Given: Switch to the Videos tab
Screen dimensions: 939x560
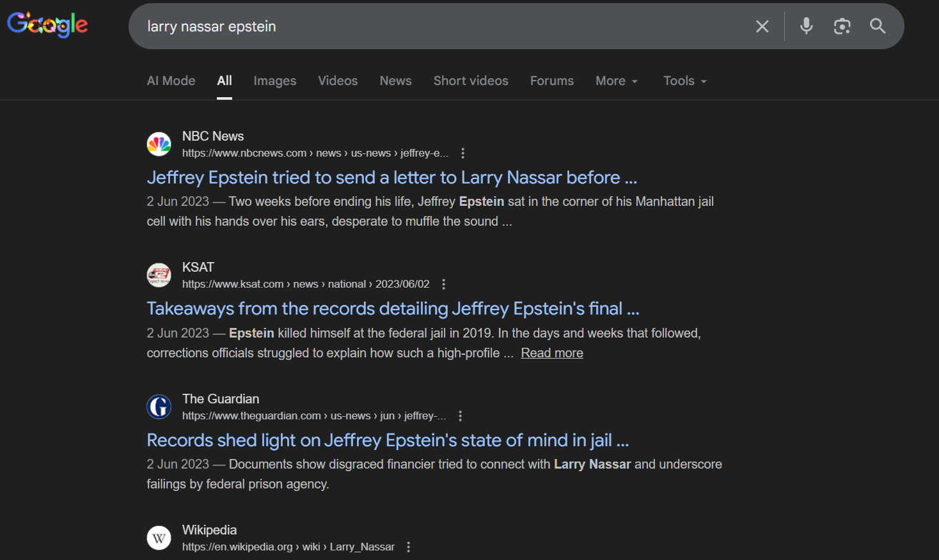Looking at the screenshot, I should pyautogui.click(x=338, y=81).
